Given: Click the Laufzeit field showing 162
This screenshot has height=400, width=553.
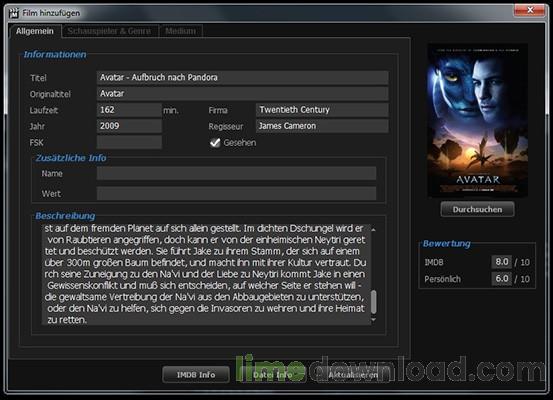Looking at the screenshot, I should [129, 110].
